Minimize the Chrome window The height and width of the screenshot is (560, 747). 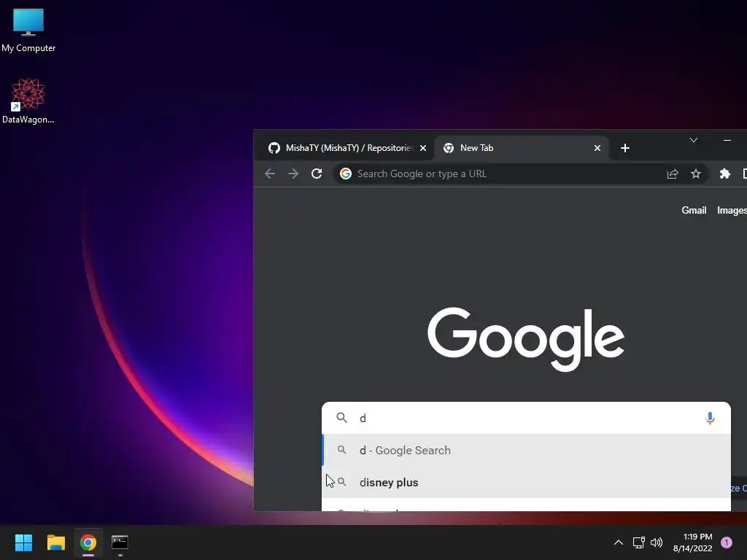727,140
